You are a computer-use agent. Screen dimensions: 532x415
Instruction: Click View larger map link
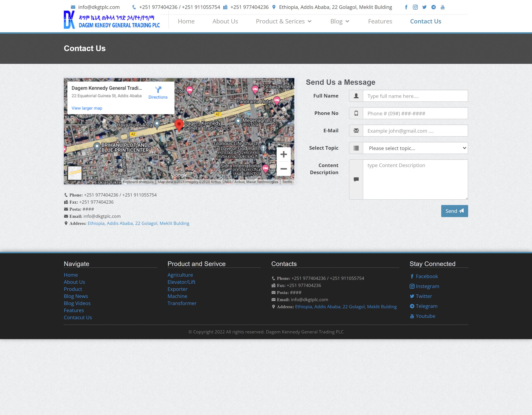pyautogui.click(x=87, y=108)
